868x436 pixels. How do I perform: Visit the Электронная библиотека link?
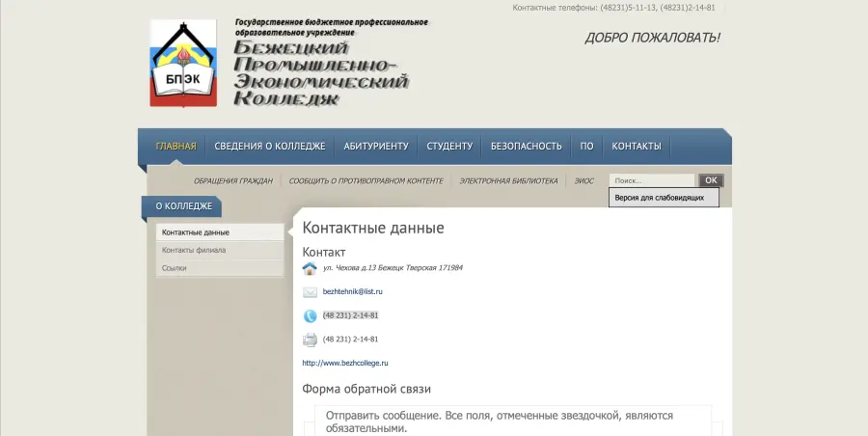pyautogui.click(x=508, y=181)
